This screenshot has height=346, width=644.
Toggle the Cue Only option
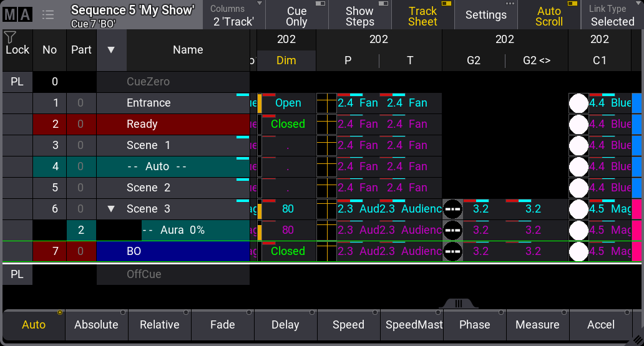pos(296,16)
